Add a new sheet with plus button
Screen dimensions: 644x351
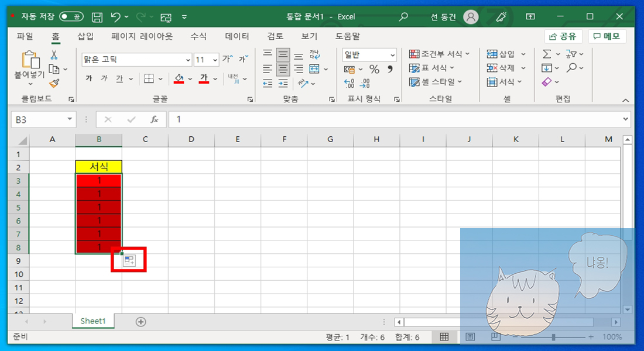pyautogui.click(x=141, y=322)
